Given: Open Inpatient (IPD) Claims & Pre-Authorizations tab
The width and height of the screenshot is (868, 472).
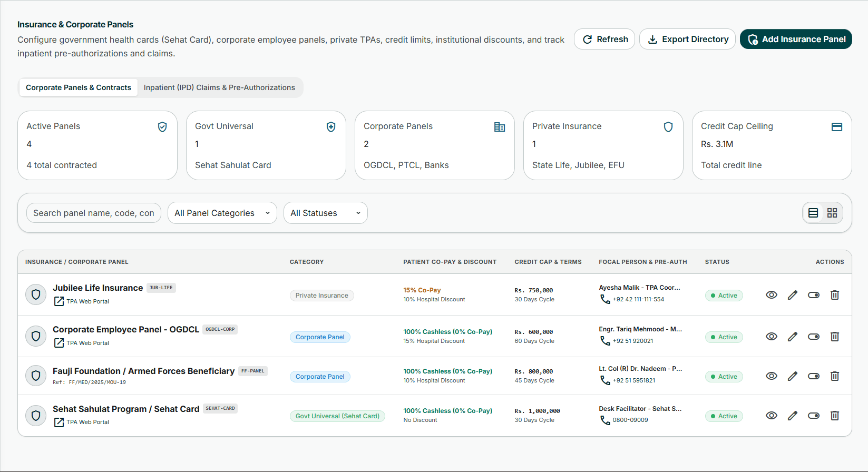Looking at the screenshot, I should tap(219, 87).
